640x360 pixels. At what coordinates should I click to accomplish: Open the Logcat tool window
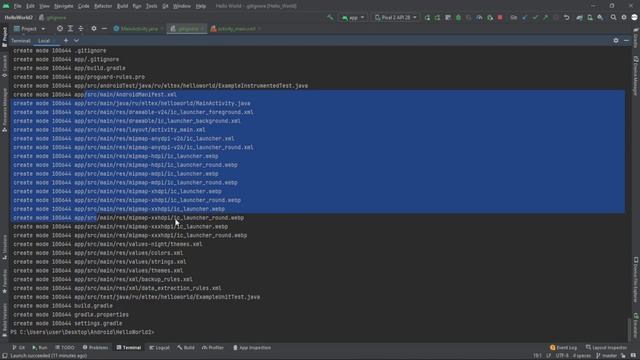point(159,347)
